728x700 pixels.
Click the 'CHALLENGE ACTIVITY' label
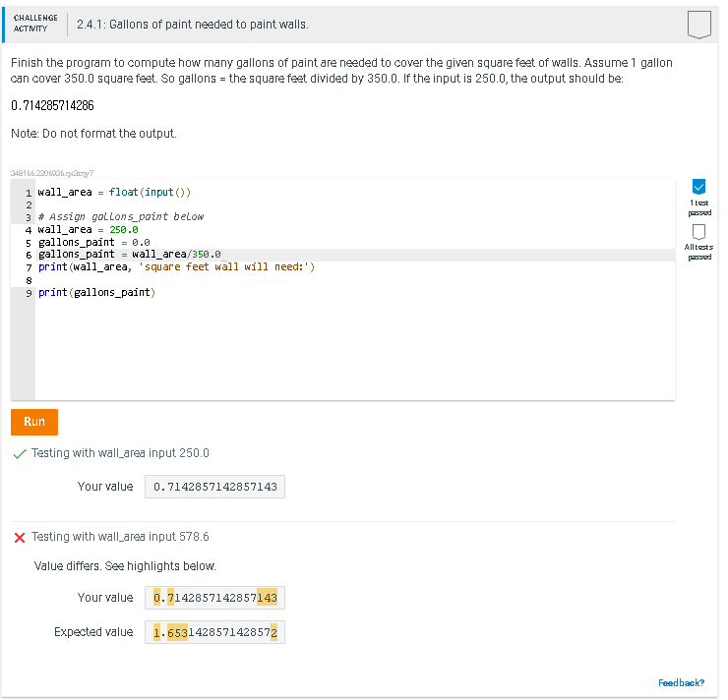(35, 24)
